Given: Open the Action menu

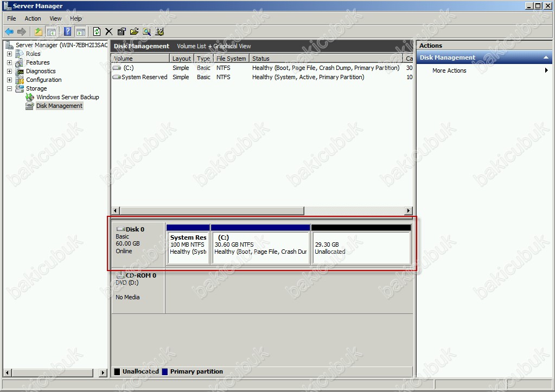Looking at the screenshot, I should coord(33,18).
